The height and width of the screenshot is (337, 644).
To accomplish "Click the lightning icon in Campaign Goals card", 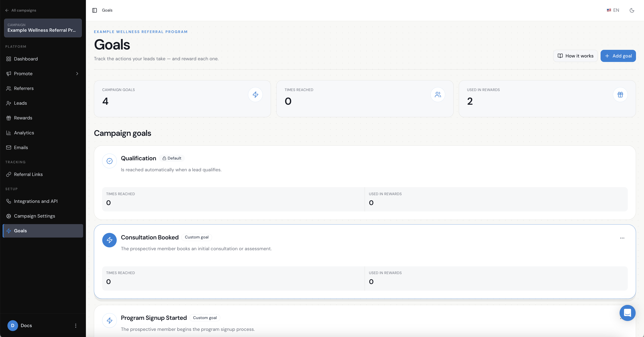I will 255,95.
